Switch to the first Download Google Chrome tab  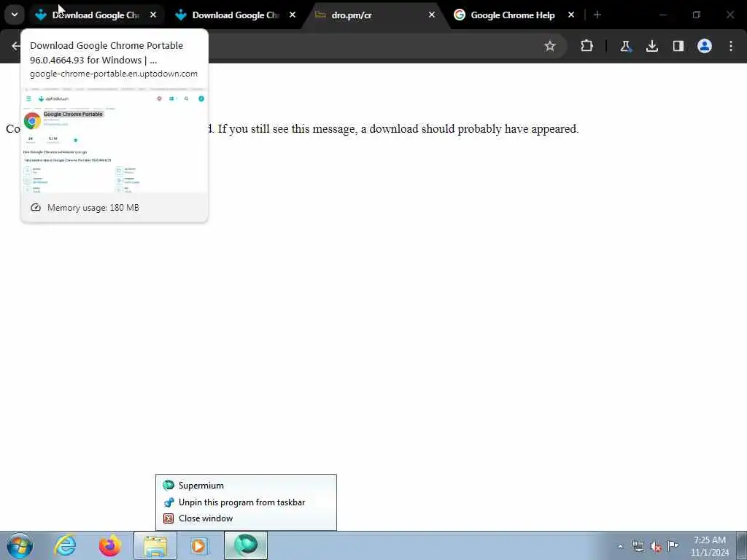(96, 15)
